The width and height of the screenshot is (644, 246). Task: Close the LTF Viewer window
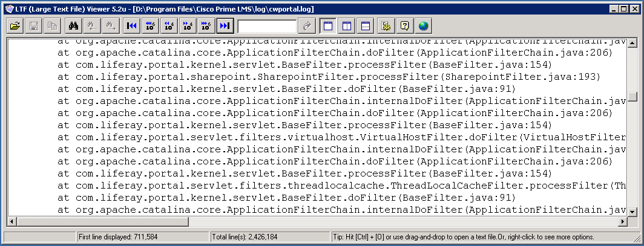[x=635, y=8]
